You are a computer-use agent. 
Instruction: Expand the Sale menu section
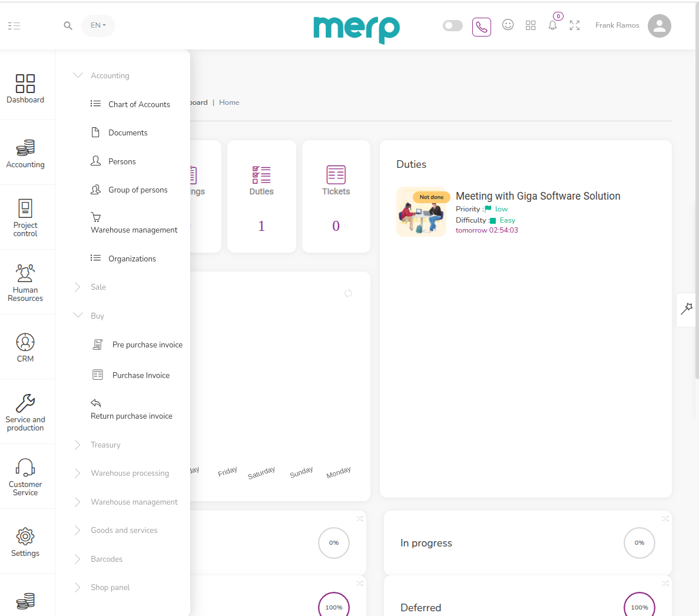(98, 287)
